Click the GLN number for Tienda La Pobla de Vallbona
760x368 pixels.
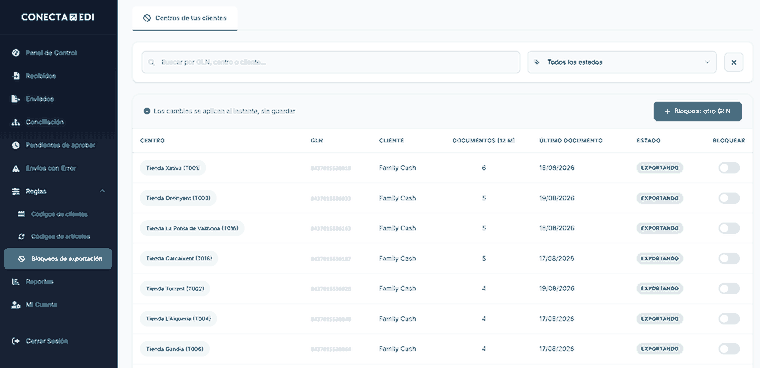[x=331, y=228]
